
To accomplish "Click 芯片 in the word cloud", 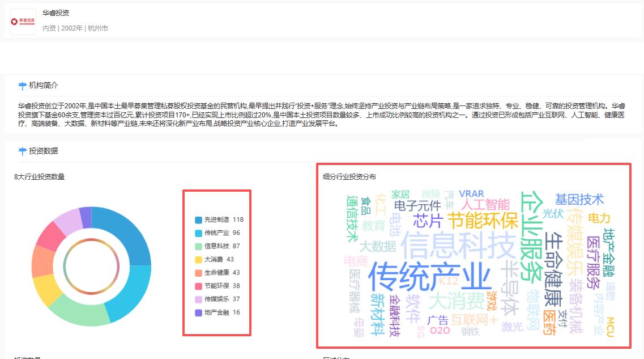I will point(428,221).
